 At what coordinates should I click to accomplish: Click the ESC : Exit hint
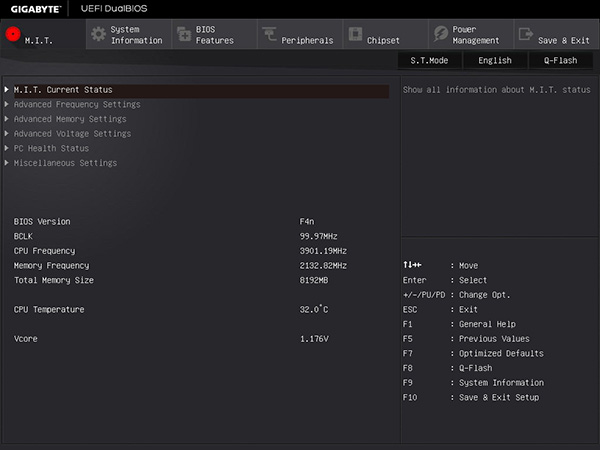pos(440,309)
